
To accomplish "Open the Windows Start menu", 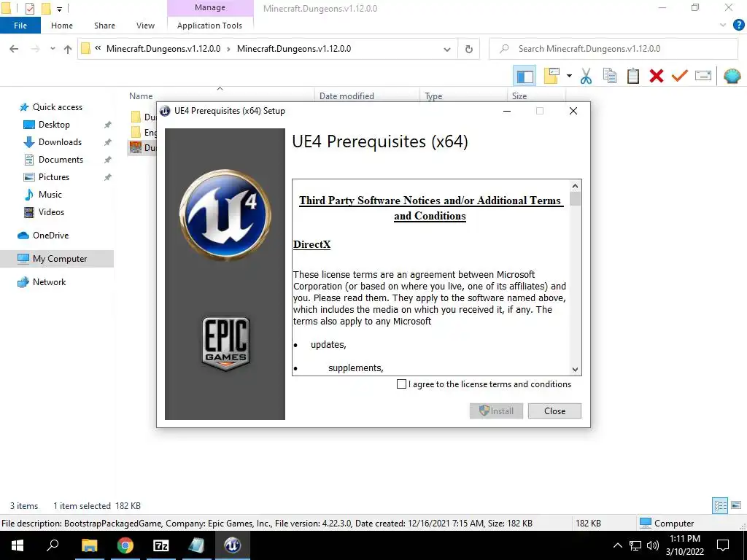I will point(18,545).
